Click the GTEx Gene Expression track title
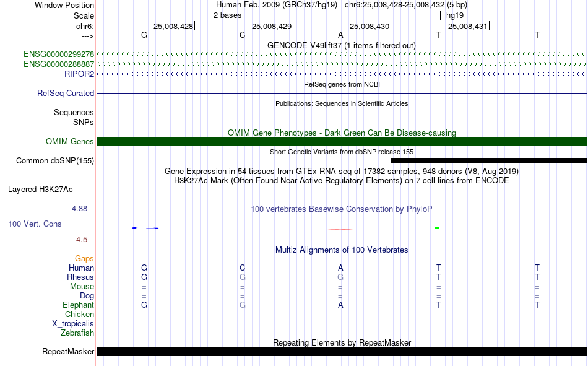Screen dimensions: 588x366 pos(342,171)
